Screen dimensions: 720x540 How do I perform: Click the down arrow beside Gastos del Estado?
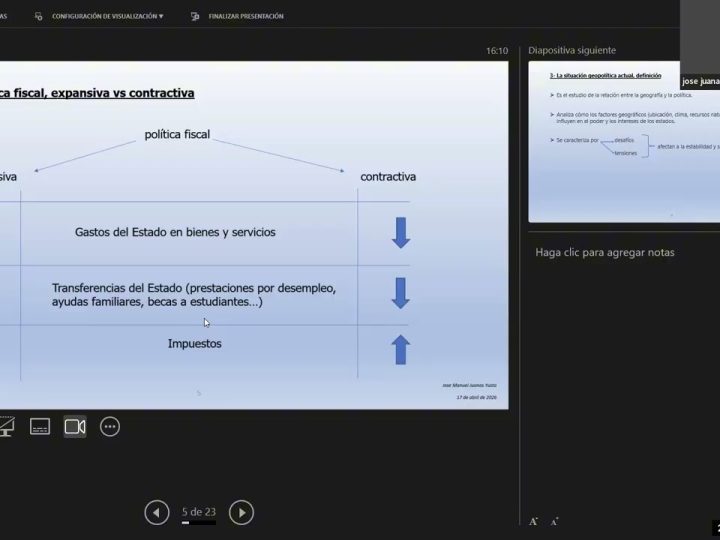click(401, 233)
